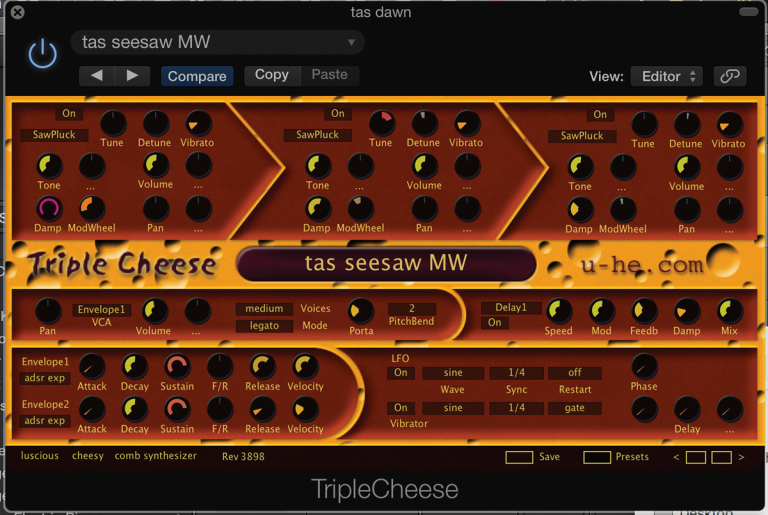Toggle the LFO On switch
768x515 pixels.
401,373
